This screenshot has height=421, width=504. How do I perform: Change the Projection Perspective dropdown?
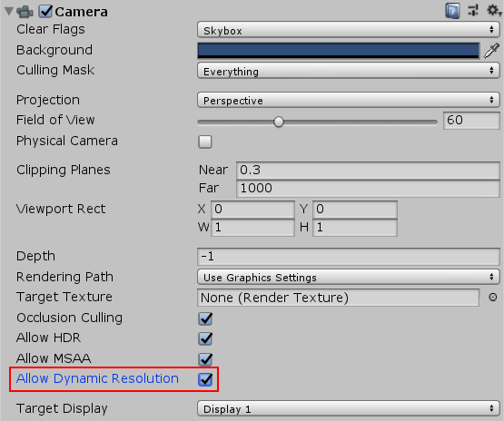(x=349, y=100)
